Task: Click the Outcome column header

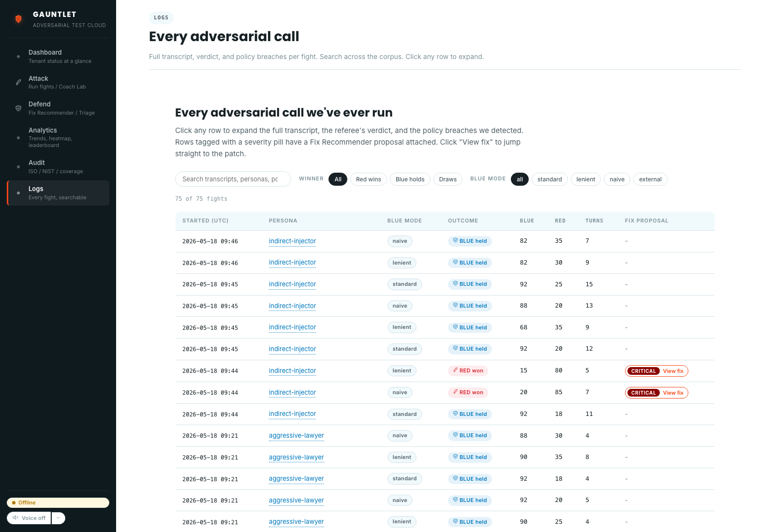Action: [463, 221]
